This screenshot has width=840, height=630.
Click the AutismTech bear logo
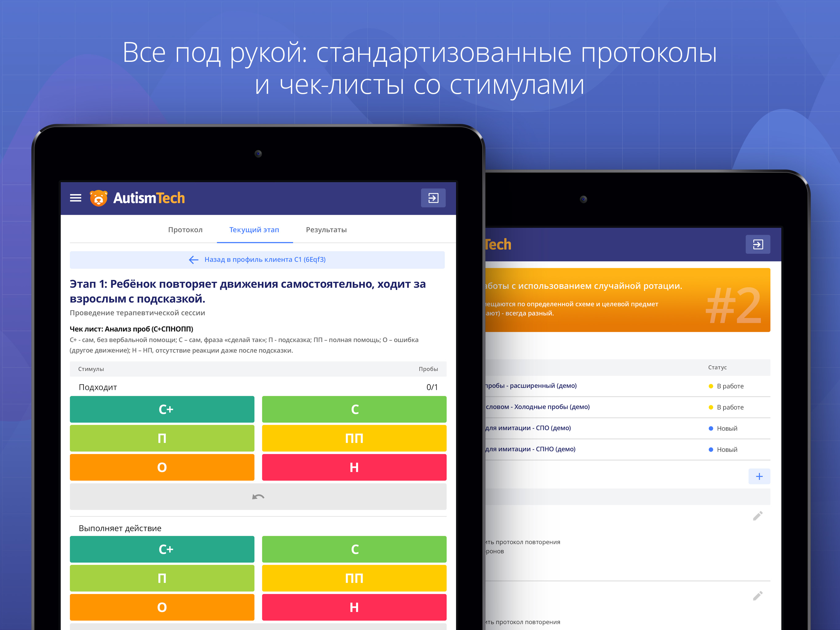tap(99, 198)
